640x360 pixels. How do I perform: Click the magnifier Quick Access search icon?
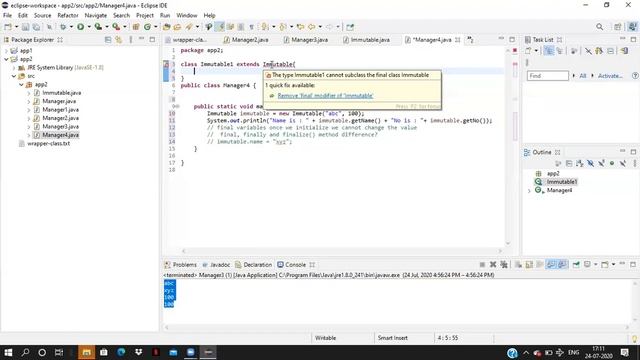599,27
